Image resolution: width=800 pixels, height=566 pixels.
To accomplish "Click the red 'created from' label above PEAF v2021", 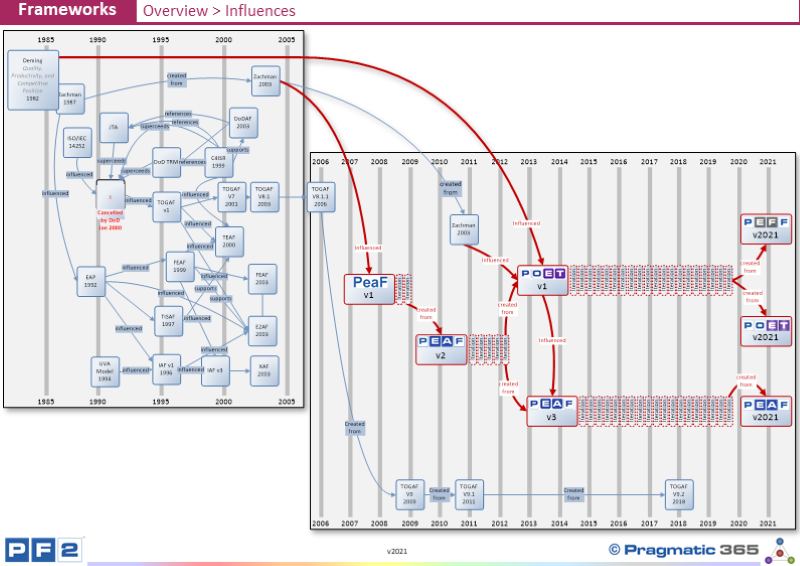I will 746,381.
